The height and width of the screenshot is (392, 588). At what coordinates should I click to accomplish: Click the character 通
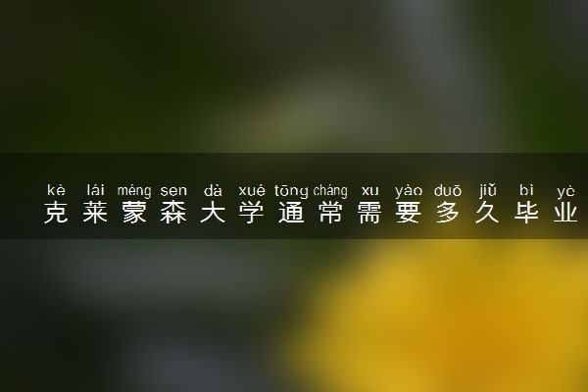click(291, 213)
